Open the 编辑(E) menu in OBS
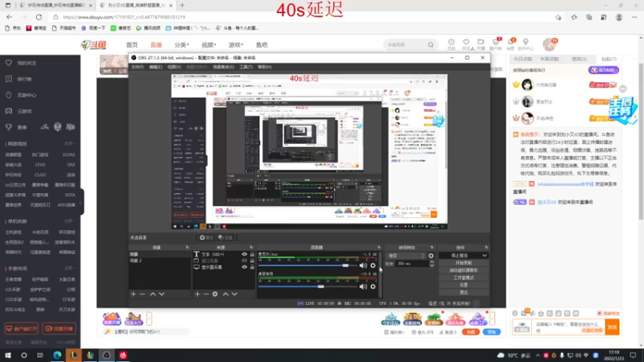This screenshot has height=362, width=644. click(x=155, y=67)
